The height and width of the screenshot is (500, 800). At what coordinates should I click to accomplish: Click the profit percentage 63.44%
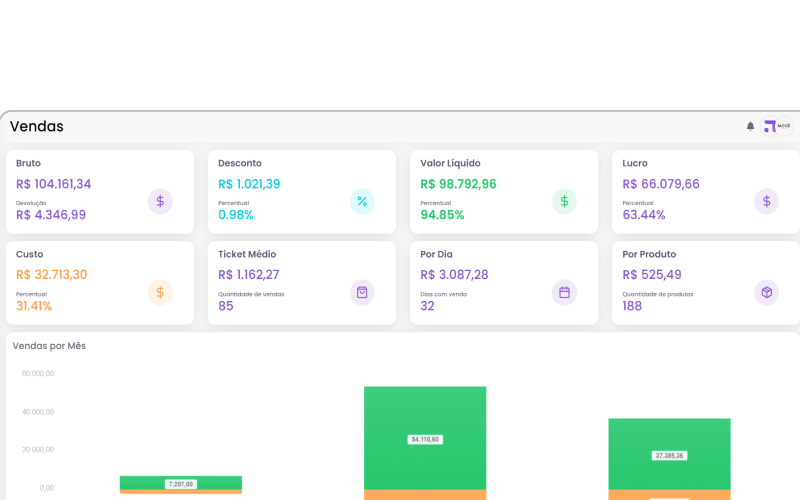(644, 215)
